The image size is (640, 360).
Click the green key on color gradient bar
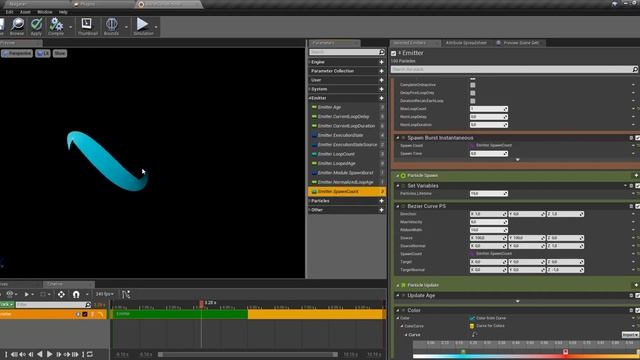point(463,351)
